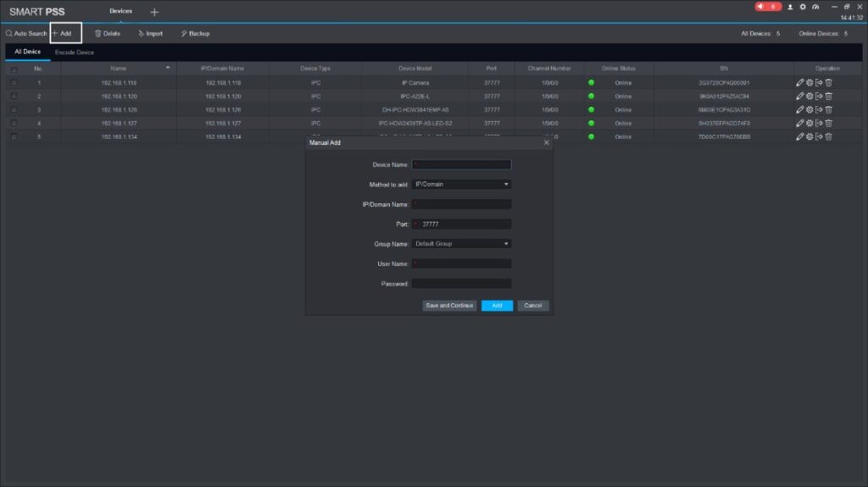Check the box for device row 1
The width and height of the screenshot is (868, 487).
click(14, 82)
